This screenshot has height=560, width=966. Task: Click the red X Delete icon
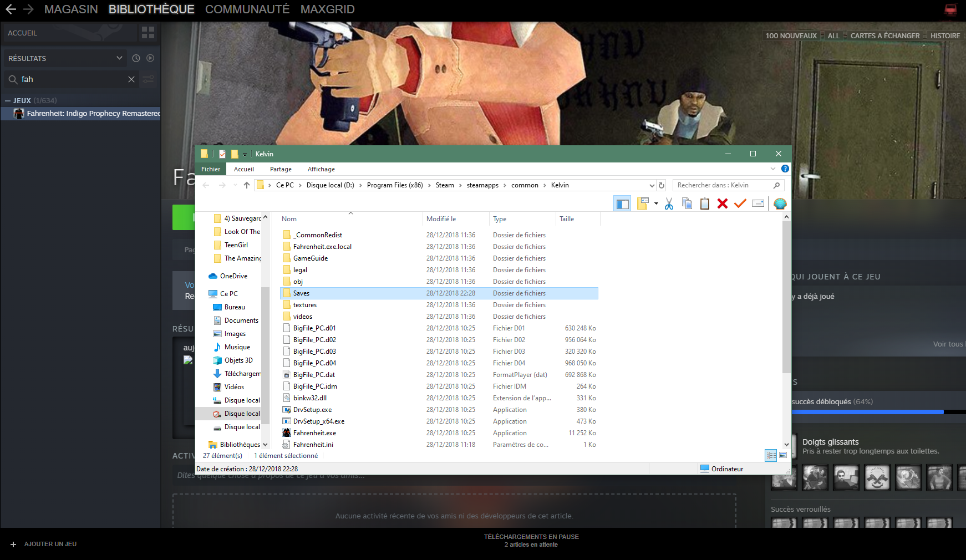coord(722,203)
